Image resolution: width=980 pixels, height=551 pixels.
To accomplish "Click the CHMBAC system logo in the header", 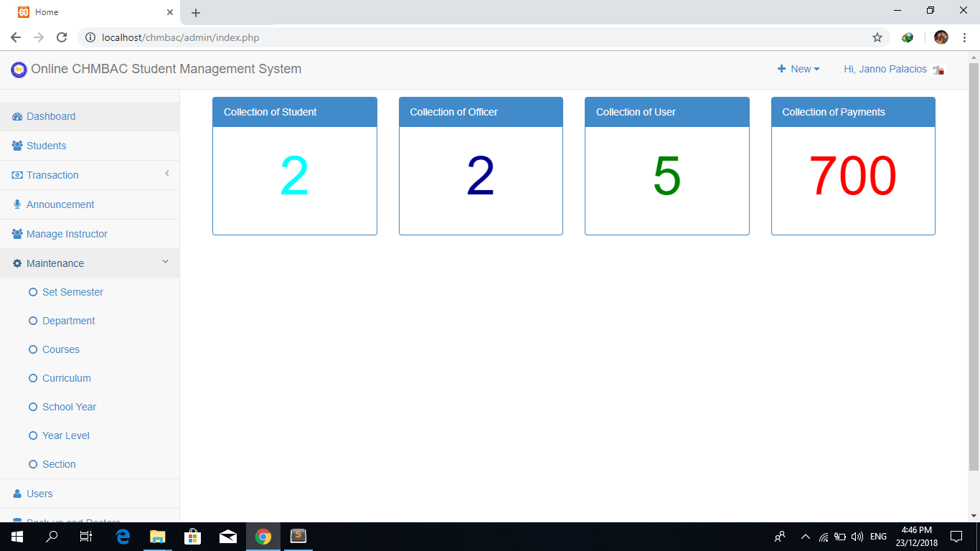I will [18, 69].
